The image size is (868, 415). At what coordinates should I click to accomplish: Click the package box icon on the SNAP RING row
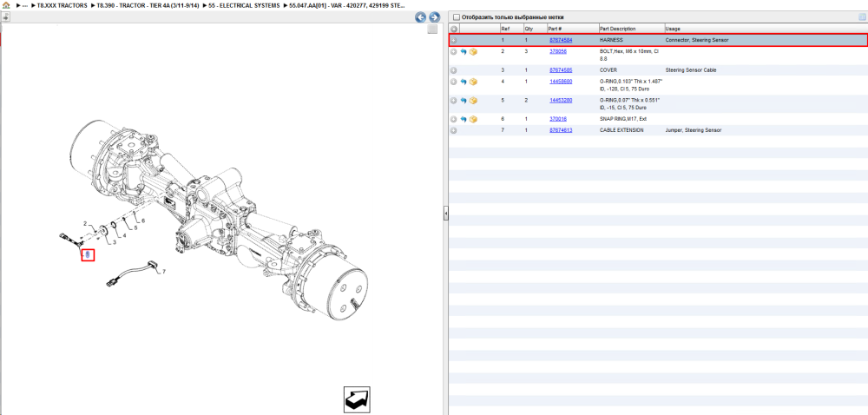coord(473,119)
